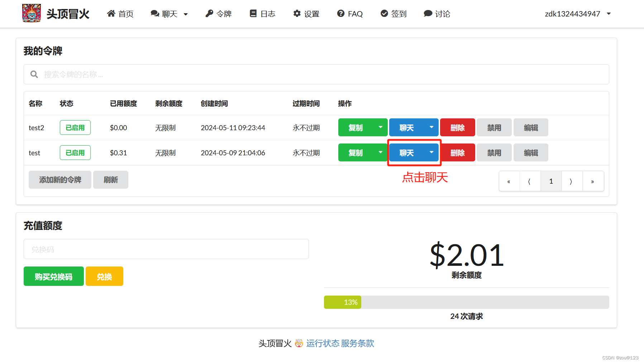Sort by the 名称 column header

35,103
